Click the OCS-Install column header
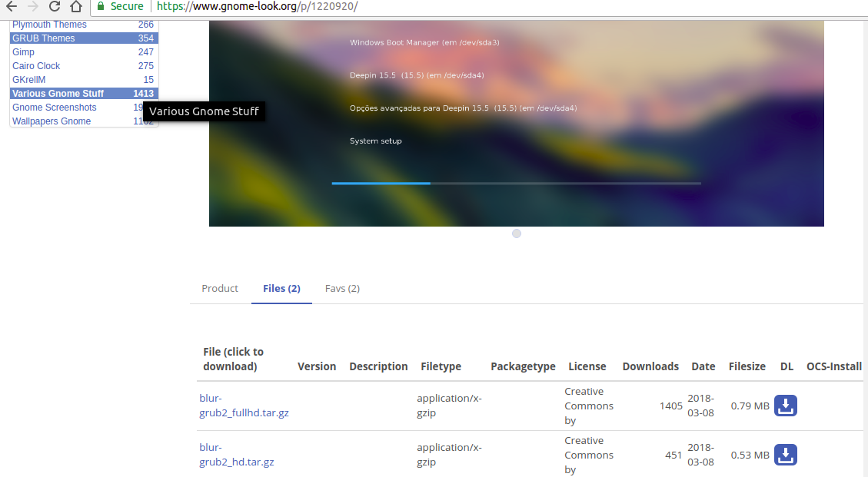This screenshot has width=868, height=477. (x=833, y=366)
